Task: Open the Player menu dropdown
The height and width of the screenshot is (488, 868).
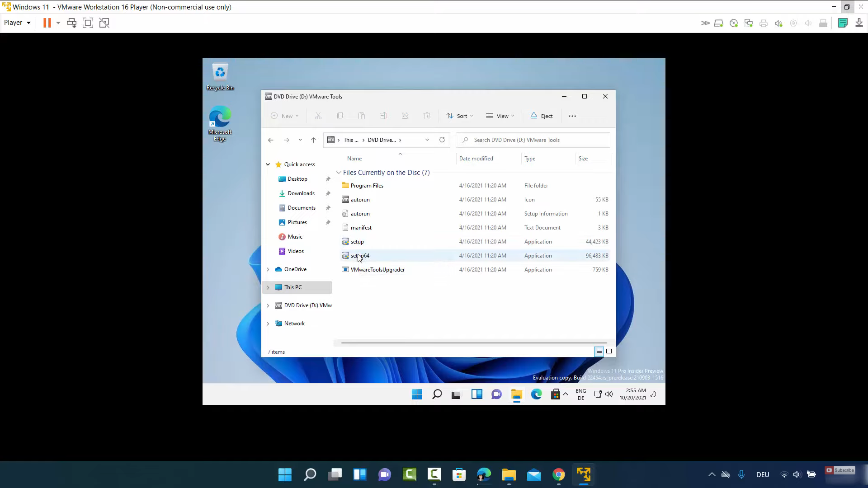Action: pos(17,23)
